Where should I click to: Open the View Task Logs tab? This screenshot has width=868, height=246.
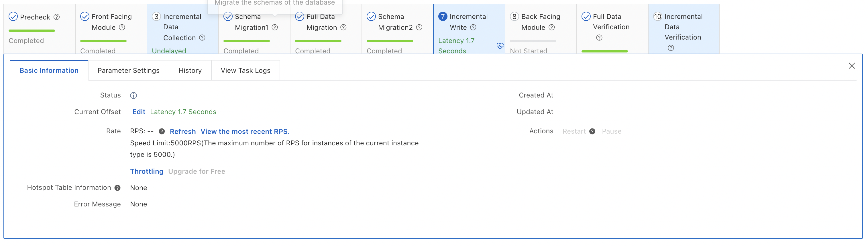(x=245, y=71)
